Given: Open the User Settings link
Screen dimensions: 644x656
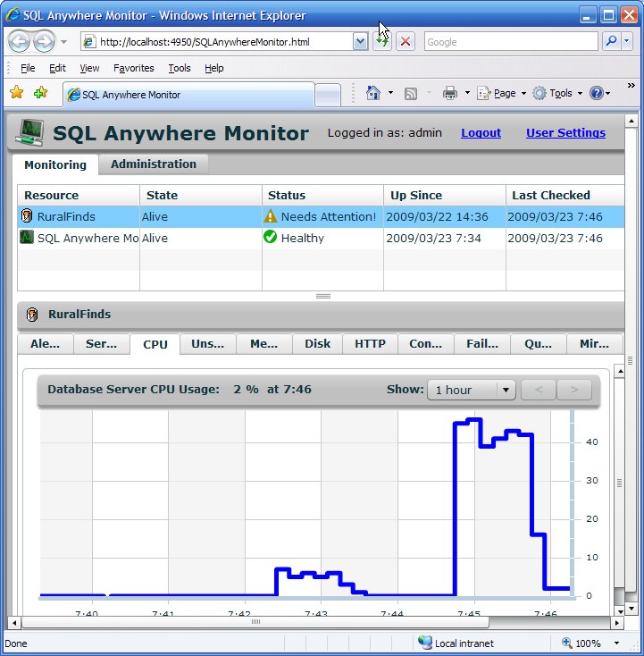Looking at the screenshot, I should pos(565,132).
